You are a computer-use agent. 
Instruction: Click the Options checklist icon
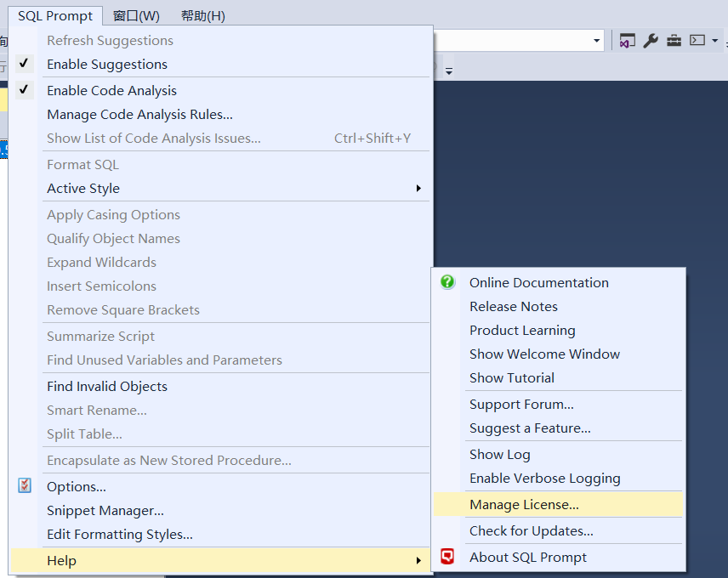tap(25, 486)
